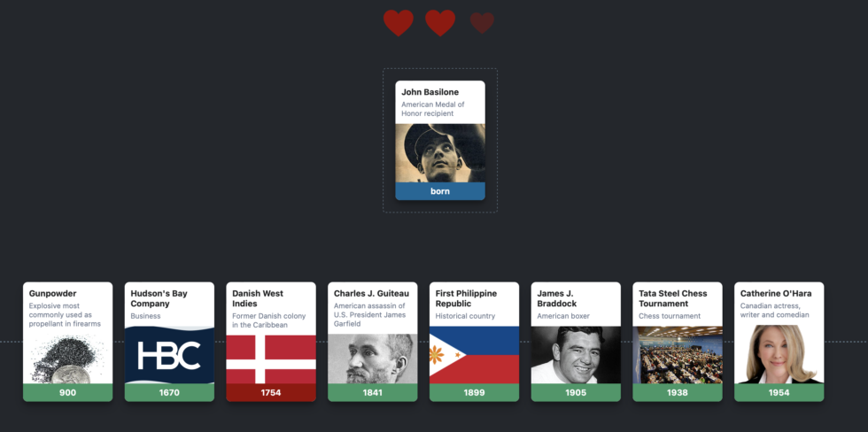Click the 1954 year label
868x432 pixels.
(x=779, y=393)
